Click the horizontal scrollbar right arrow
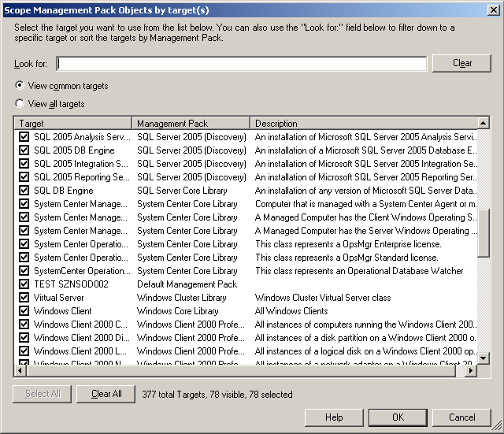The height and width of the screenshot is (434, 504). pyautogui.click(x=471, y=371)
